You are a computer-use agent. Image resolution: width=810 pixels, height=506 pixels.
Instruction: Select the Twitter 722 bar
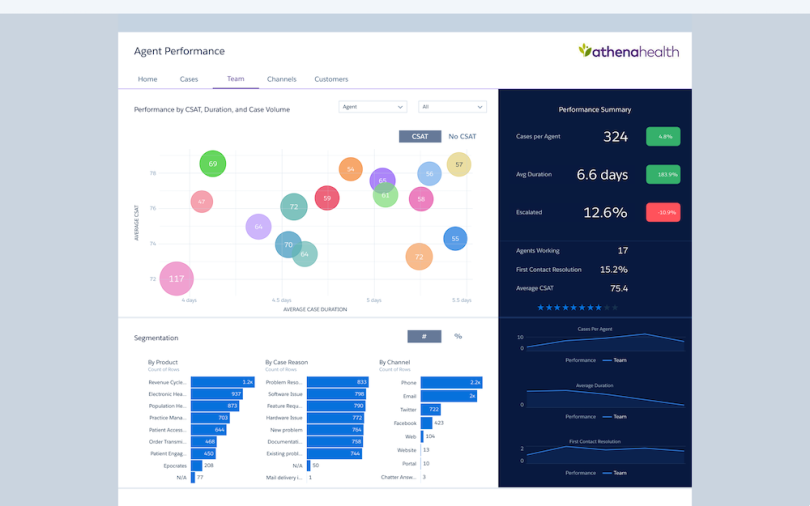(431, 409)
